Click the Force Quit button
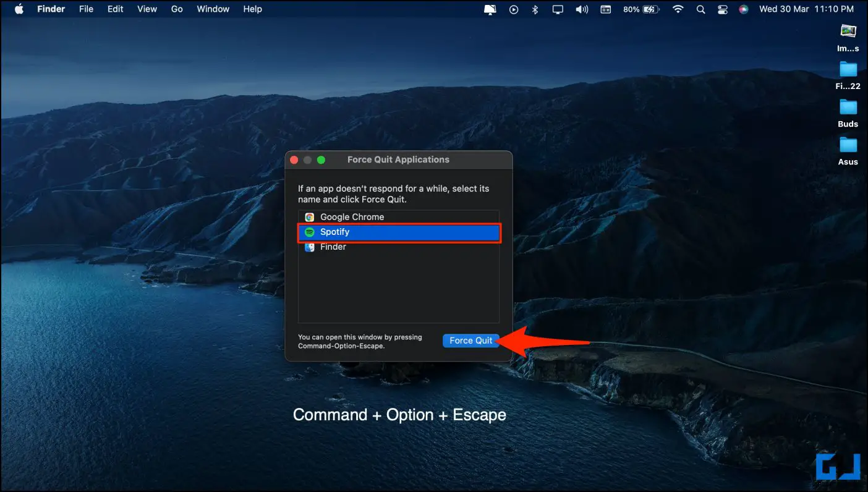This screenshot has height=492, width=868. [x=471, y=341]
